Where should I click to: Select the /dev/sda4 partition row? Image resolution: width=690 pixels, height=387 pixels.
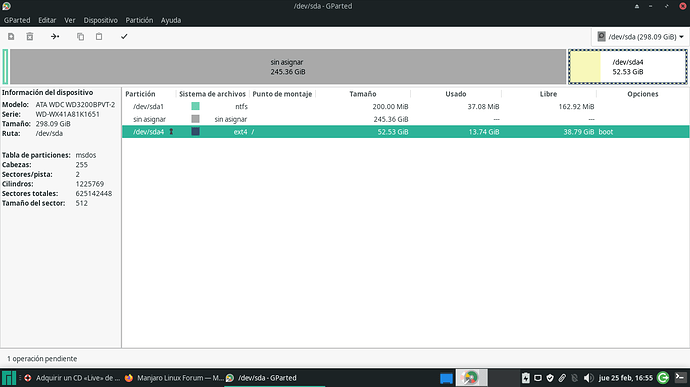tap(405, 132)
